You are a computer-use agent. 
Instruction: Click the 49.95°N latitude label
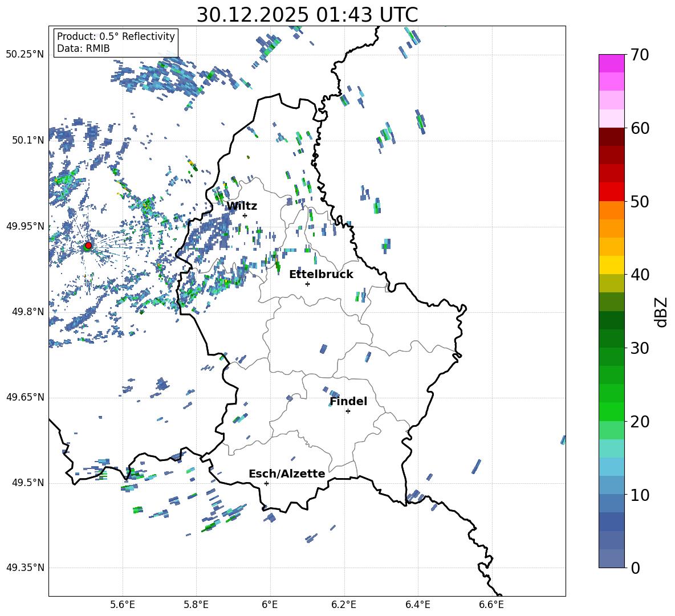25,226
